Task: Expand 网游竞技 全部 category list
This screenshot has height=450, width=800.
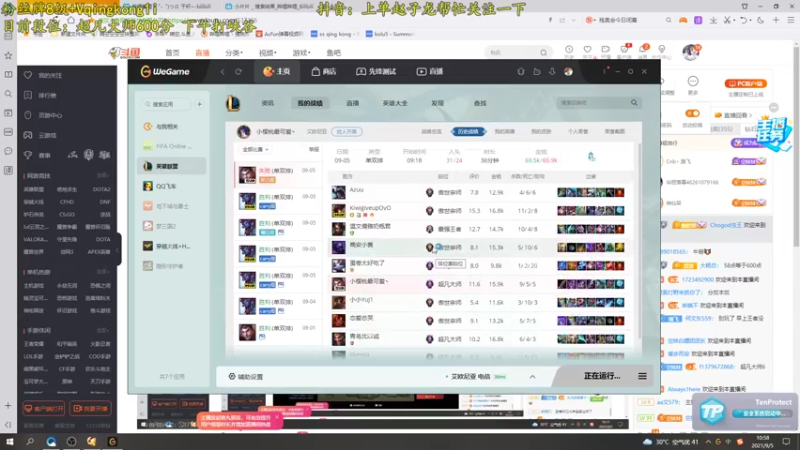Action: point(103,176)
